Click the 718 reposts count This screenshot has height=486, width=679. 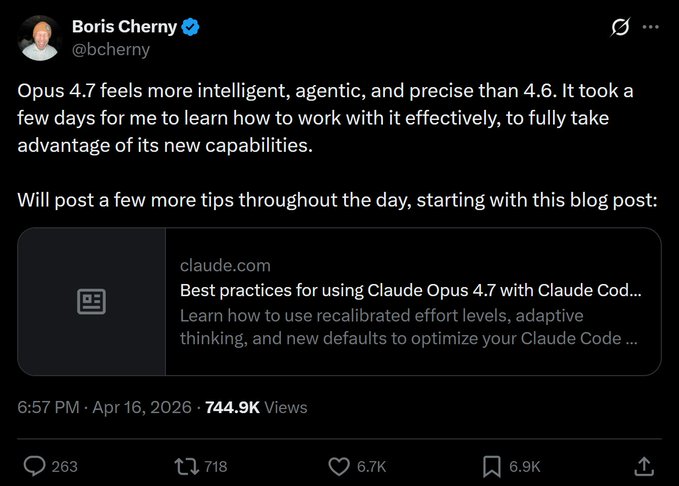point(216,467)
